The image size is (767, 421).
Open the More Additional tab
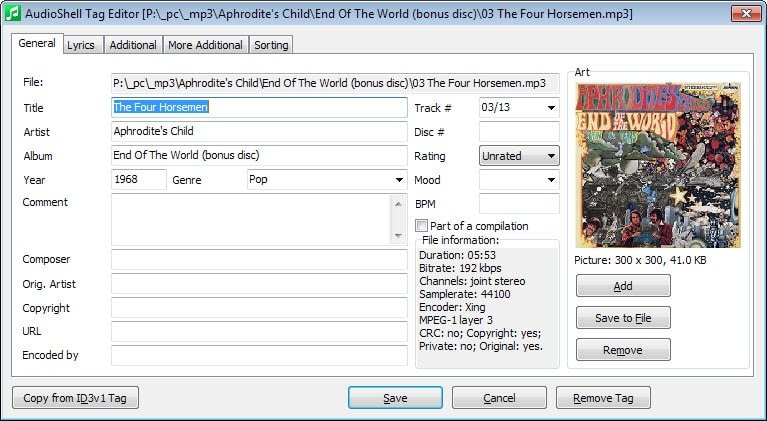tap(205, 45)
